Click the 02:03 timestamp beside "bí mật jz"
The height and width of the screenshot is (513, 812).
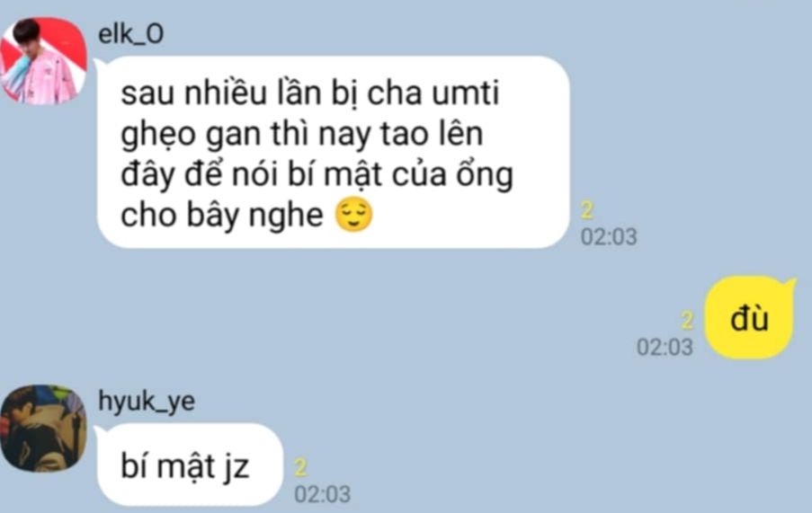coord(322,494)
